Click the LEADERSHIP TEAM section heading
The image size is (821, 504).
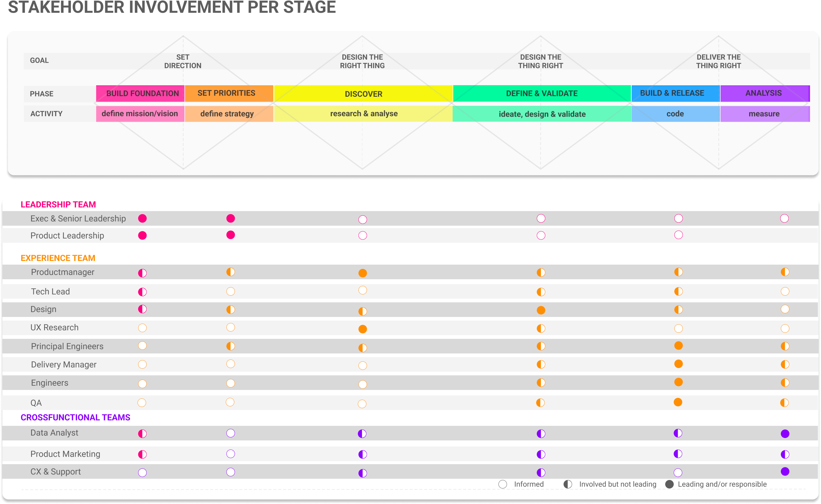[58, 204]
